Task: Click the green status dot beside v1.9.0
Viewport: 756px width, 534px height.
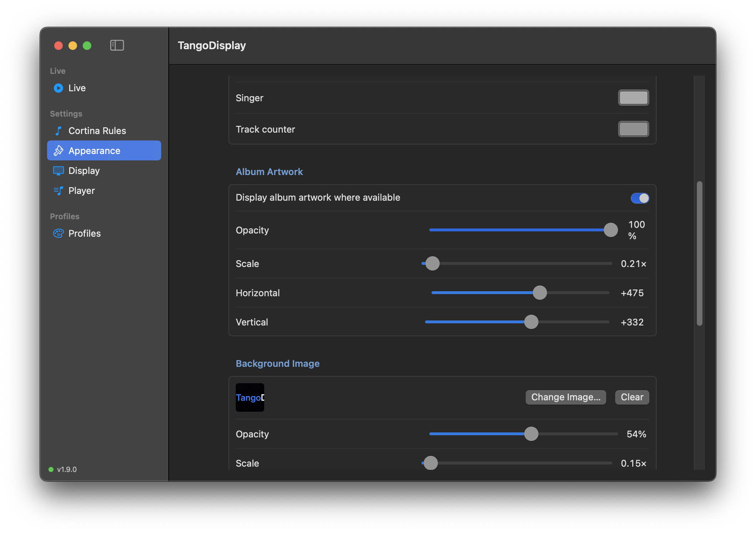Action: tap(51, 469)
